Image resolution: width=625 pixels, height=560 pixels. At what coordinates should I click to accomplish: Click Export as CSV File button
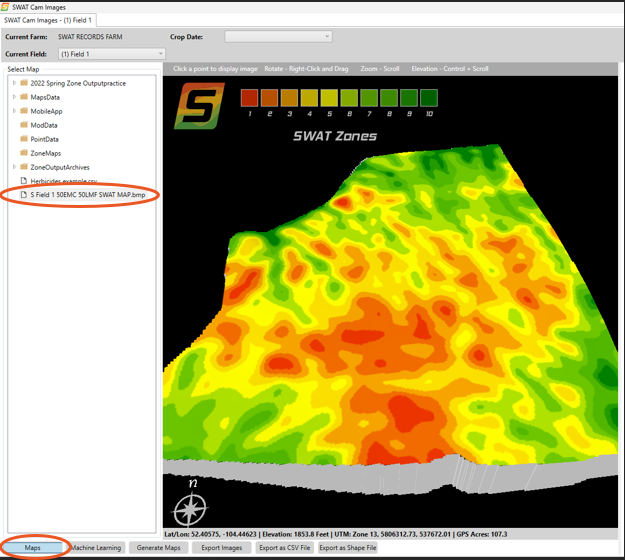285,548
